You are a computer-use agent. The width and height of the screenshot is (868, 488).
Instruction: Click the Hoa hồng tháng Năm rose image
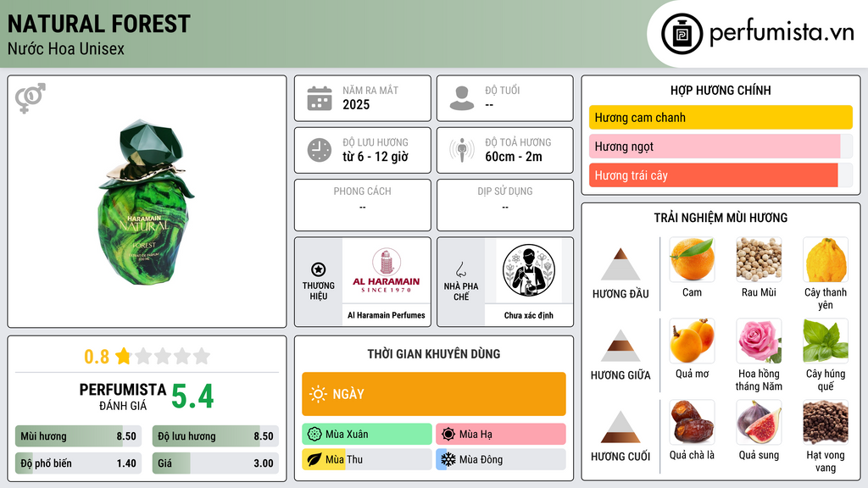click(x=759, y=341)
